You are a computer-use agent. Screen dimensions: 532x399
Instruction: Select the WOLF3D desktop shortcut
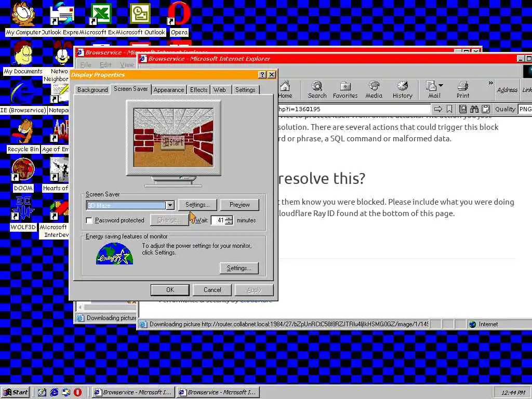tap(23, 214)
